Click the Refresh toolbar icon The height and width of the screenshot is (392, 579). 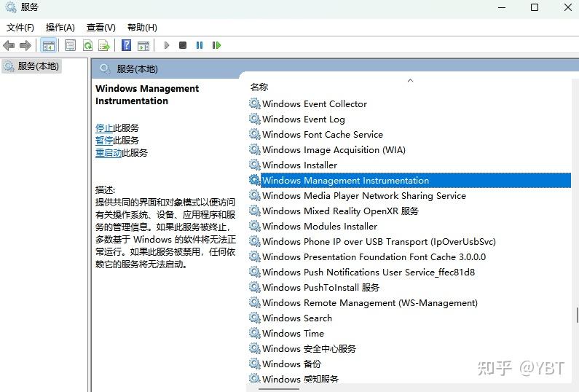point(87,45)
